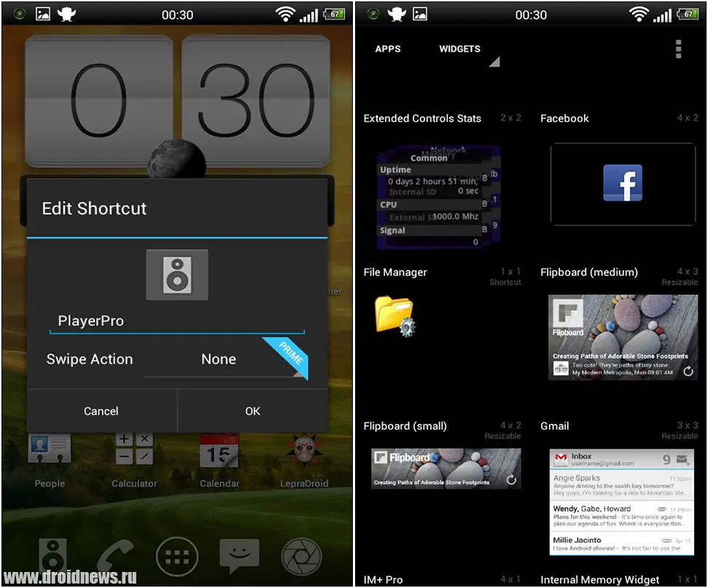Select the Flipboard (medium) widget preview

[623, 337]
